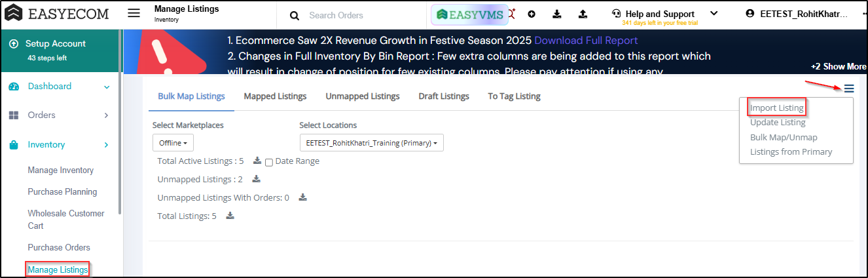Click the Search Orders input field
Viewport: 868px width, 278px height.
[x=353, y=15]
